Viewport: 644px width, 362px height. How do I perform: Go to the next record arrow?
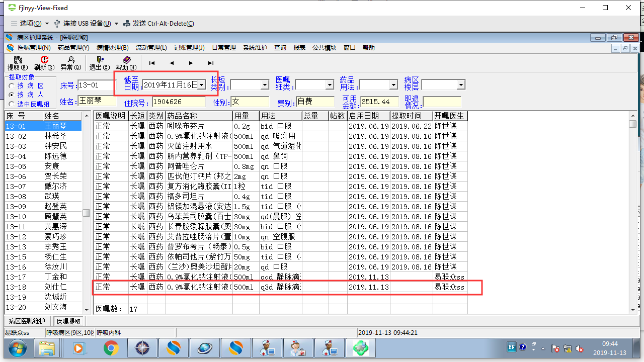pyautogui.click(x=191, y=63)
